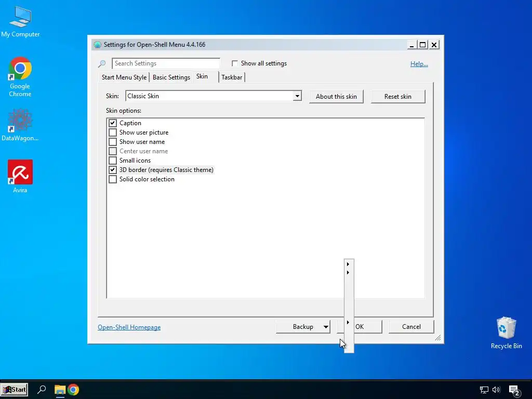Uncheck the Caption option
532x399 pixels.
(x=113, y=123)
